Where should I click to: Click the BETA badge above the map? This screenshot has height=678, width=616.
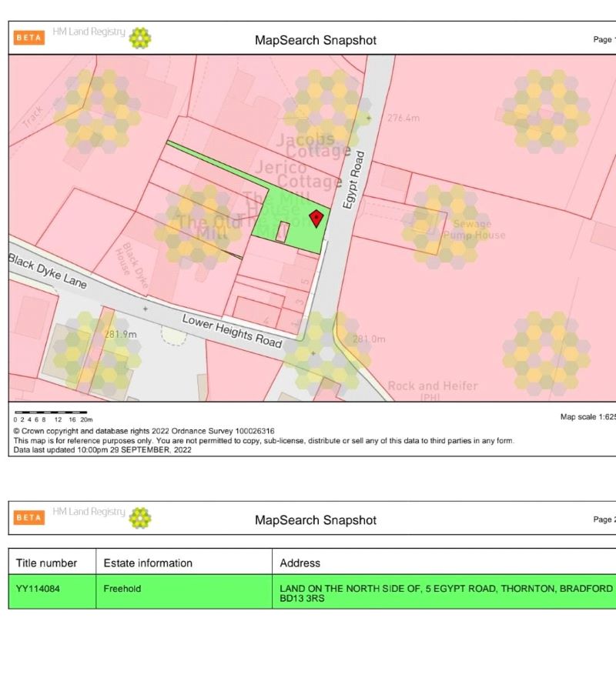click(x=29, y=38)
